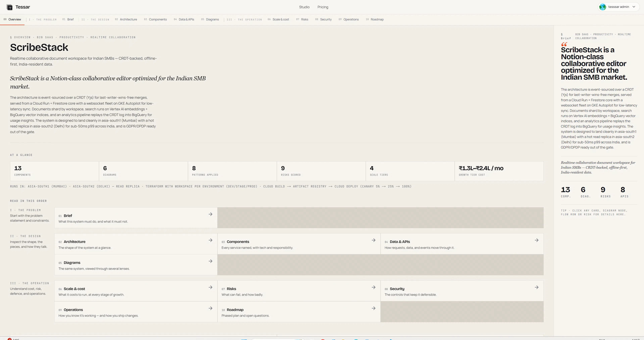Select the 00 Overview tab
Screen dimensions: 644x340
tap(12, 19)
